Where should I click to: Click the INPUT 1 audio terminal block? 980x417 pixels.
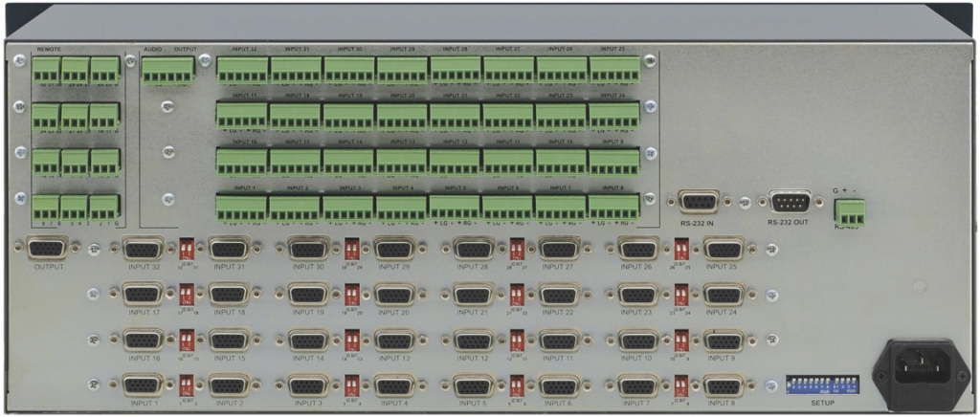tap(242, 207)
